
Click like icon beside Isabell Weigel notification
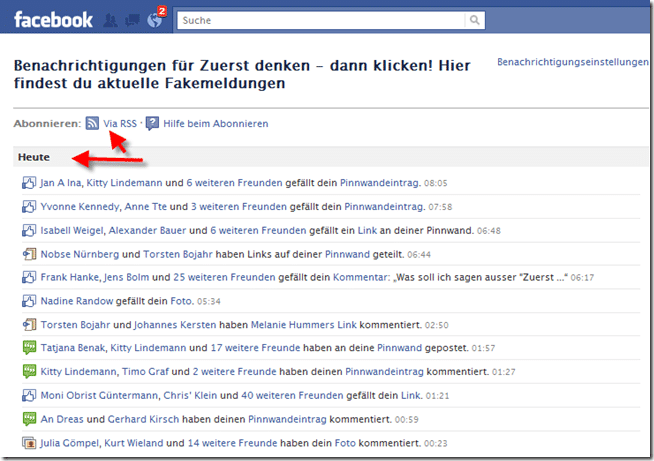coord(29,230)
